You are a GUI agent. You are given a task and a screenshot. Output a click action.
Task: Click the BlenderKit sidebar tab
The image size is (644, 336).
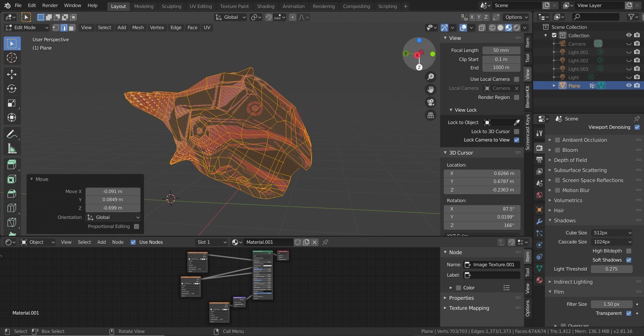[x=527, y=96]
